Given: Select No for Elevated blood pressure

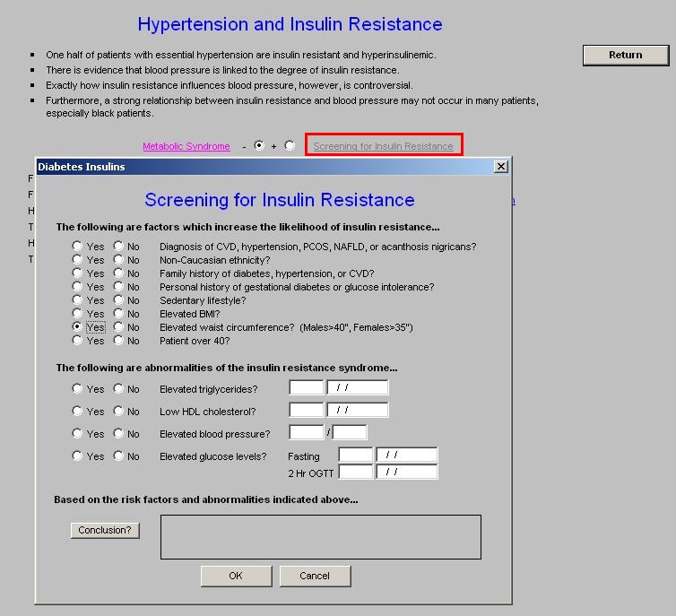Looking at the screenshot, I should (x=118, y=433).
